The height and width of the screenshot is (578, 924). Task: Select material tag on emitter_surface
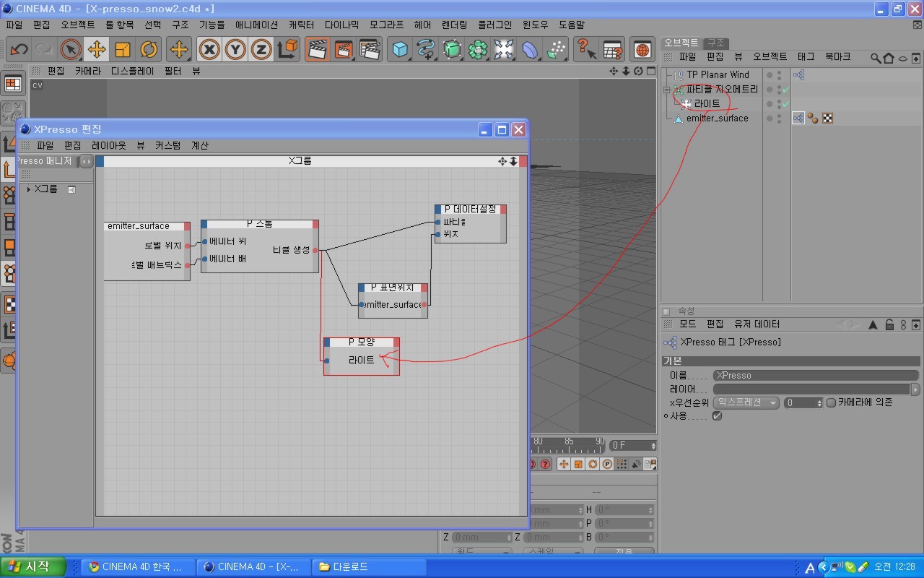pyautogui.click(x=814, y=118)
